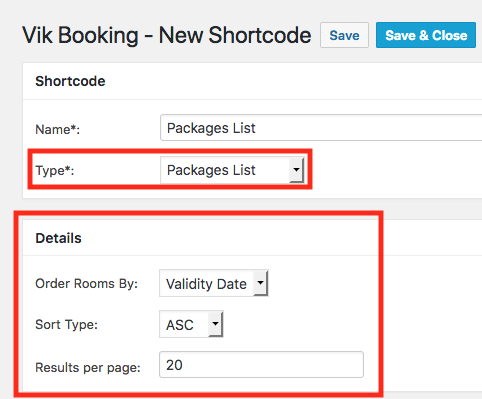Click the Details section heading

click(x=58, y=238)
